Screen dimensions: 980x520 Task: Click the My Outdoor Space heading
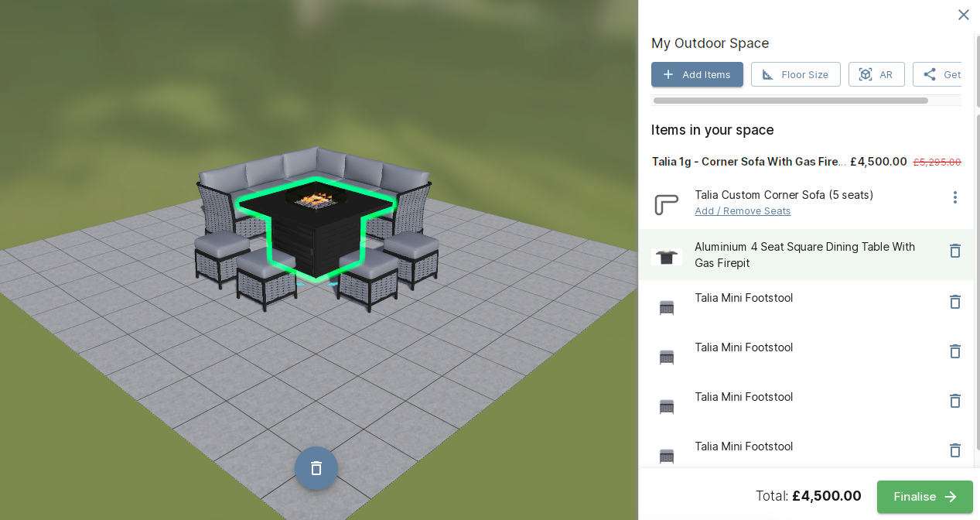710,43
